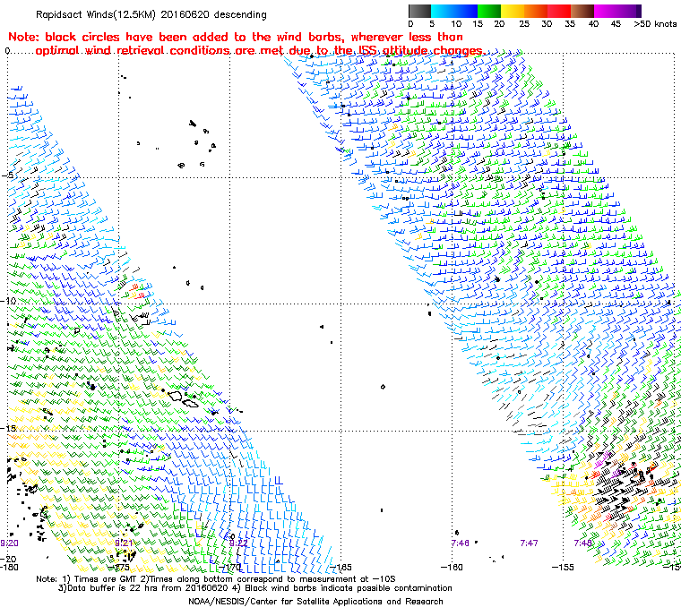This screenshot has height=616, width=681.
Task: Click the '10' legend scale label
Action: tap(456, 24)
